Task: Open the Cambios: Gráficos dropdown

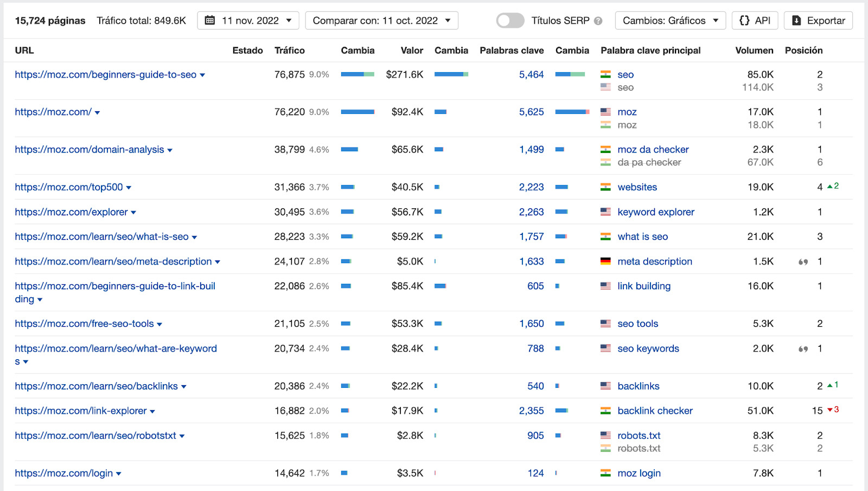Action: click(x=670, y=21)
